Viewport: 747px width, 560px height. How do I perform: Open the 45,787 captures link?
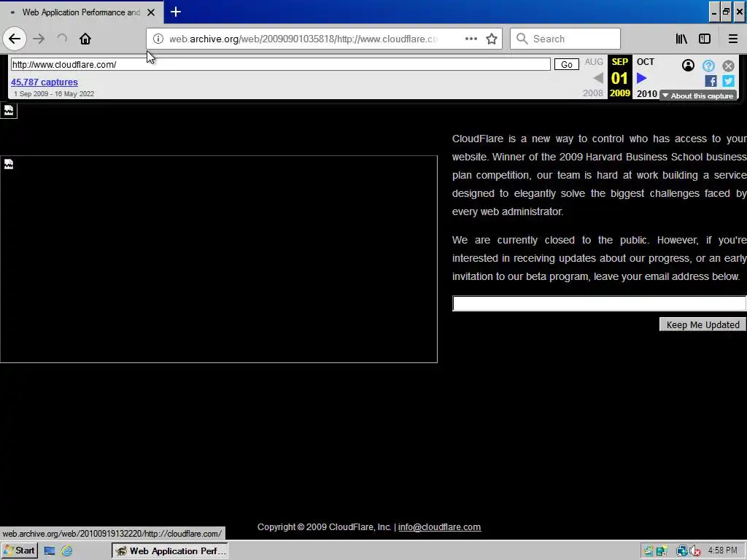click(44, 82)
